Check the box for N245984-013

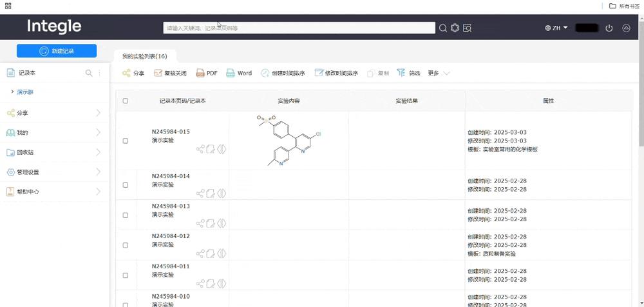(x=126, y=215)
